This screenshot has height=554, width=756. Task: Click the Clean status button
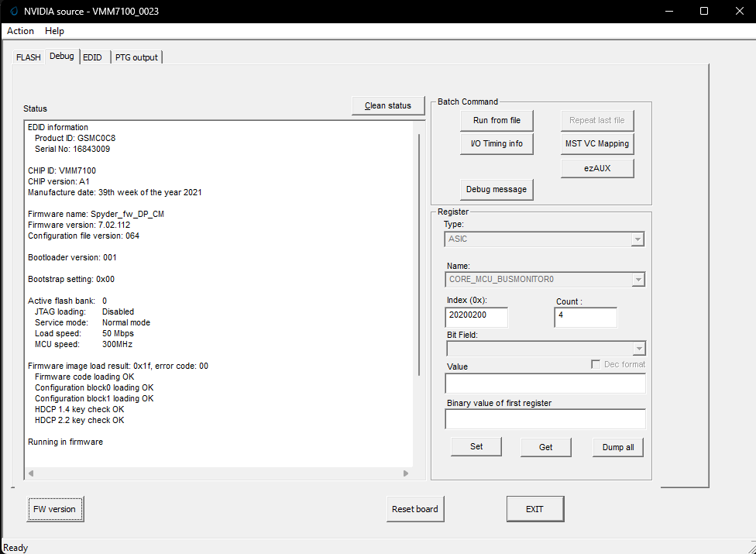tap(388, 105)
